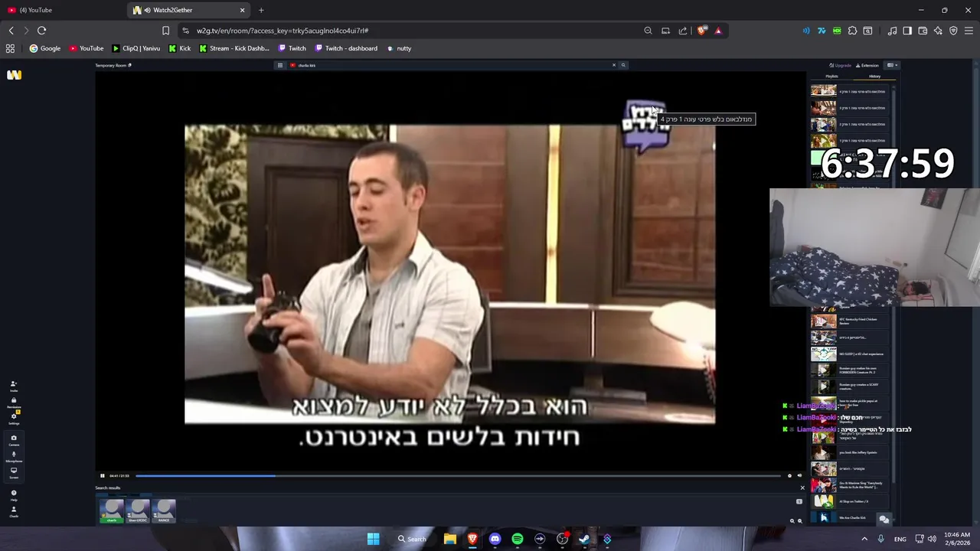Open the player settings icon next to volume
Viewport: 980px width, 551px height.
(x=789, y=476)
